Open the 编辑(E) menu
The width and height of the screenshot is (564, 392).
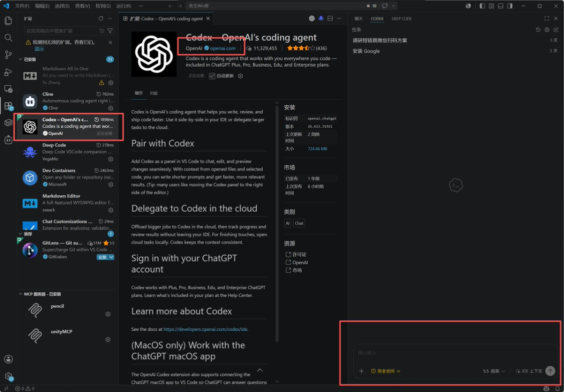(42, 6)
